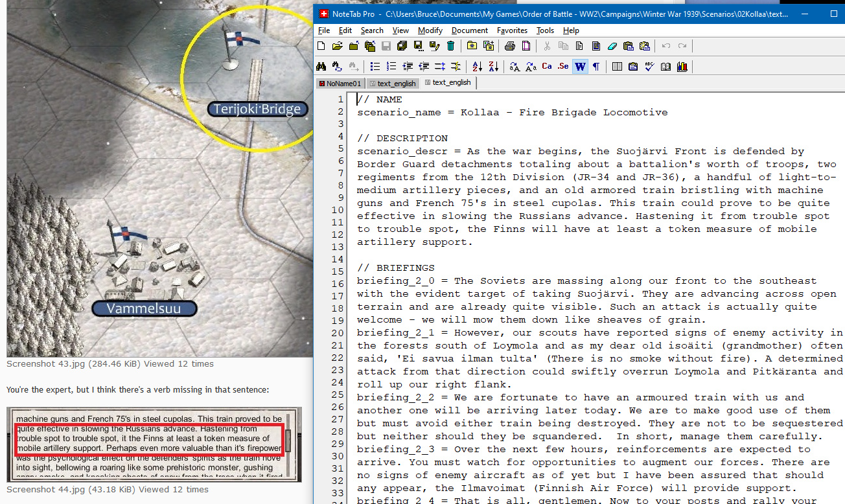The height and width of the screenshot is (504, 845).
Task: Open the File menu
Action: point(324,30)
